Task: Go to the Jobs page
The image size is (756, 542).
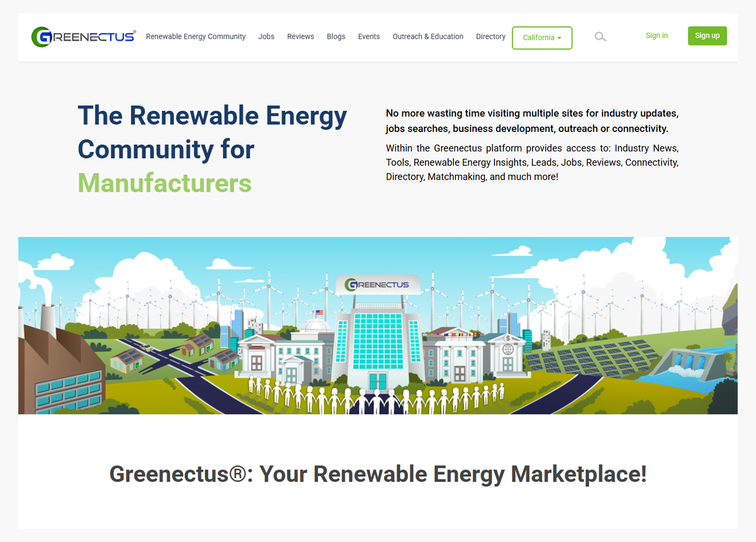Action: (x=266, y=37)
